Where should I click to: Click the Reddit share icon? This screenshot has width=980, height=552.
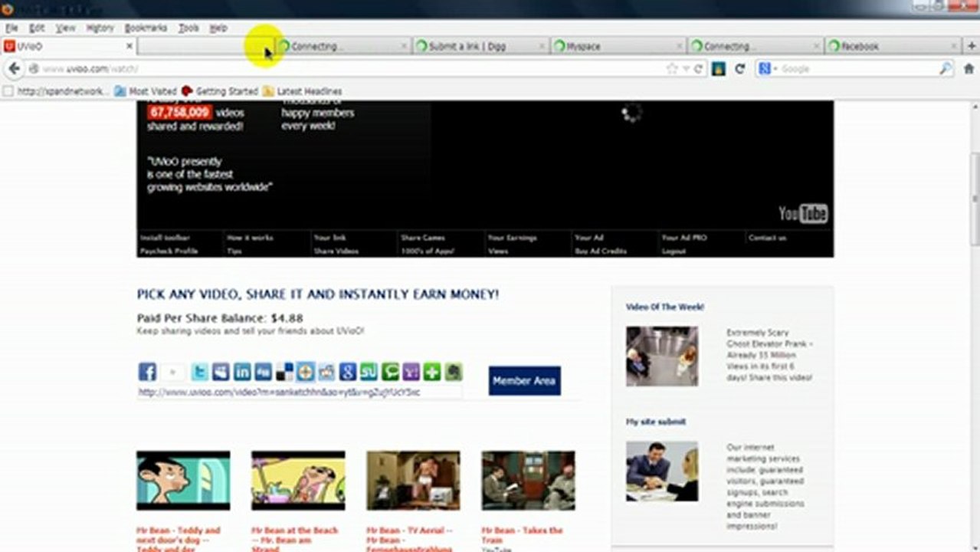pos(326,372)
